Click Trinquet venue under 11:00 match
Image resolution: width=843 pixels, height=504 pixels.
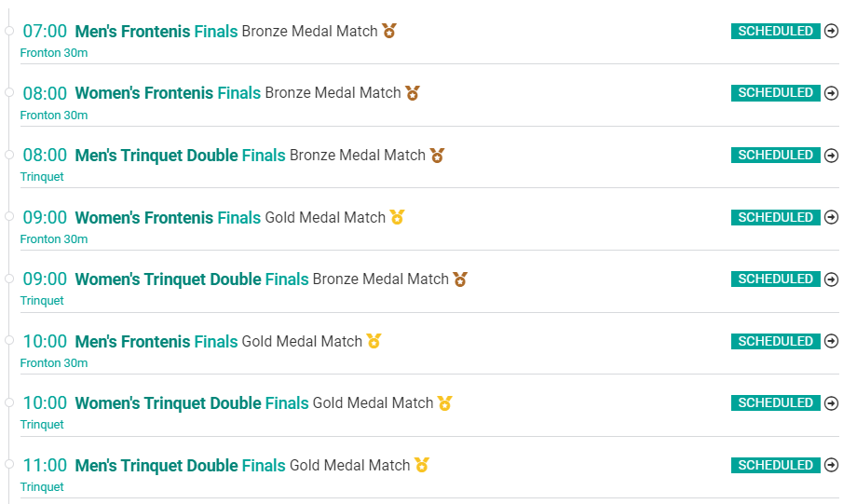pos(42,487)
